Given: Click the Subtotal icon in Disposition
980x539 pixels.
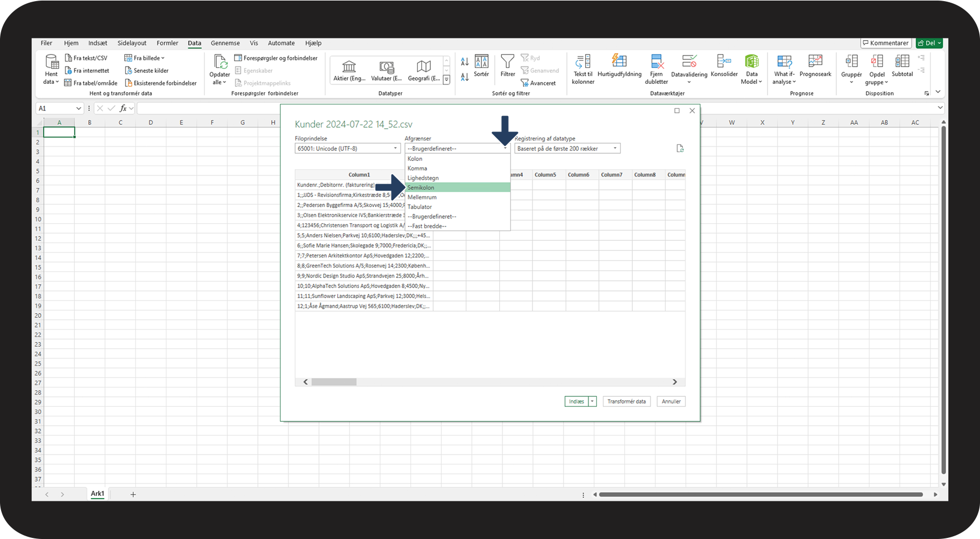Looking at the screenshot, I should [902, 61].
